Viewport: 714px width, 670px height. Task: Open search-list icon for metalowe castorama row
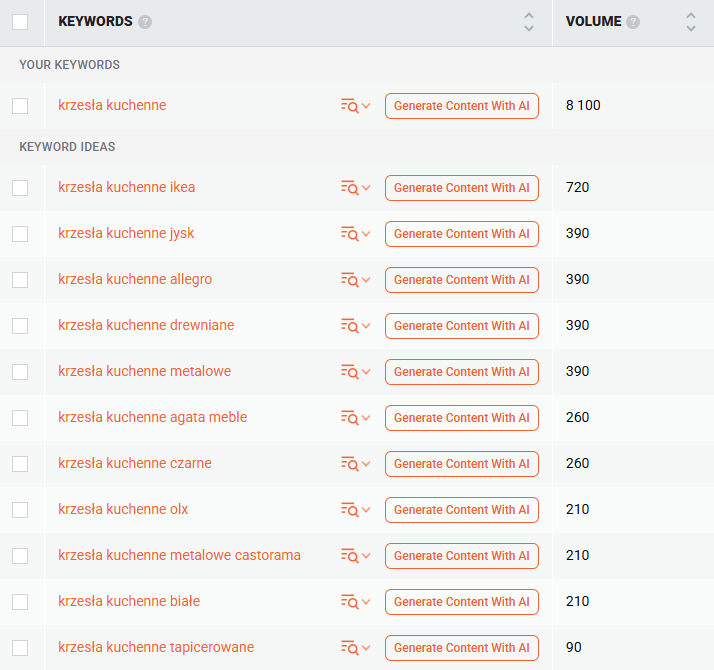click(x=355, y=556)
